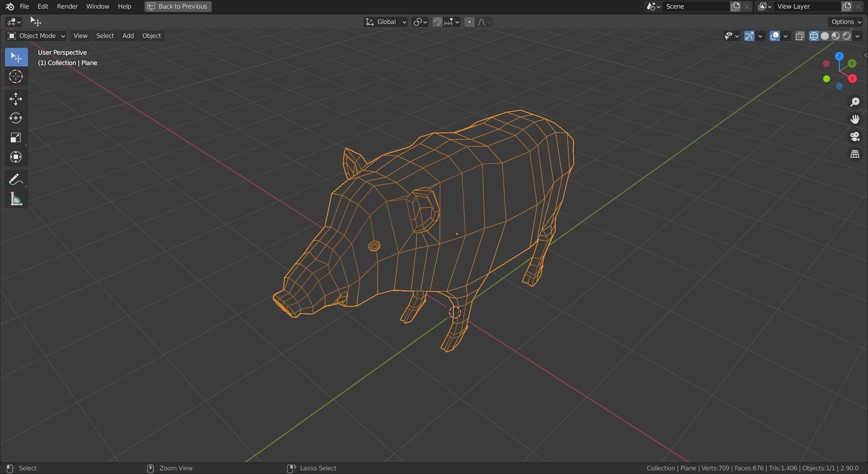Click the View Layer name field
Image resolution: width=868 pixels, height=474 pixels.
[807, 6]
